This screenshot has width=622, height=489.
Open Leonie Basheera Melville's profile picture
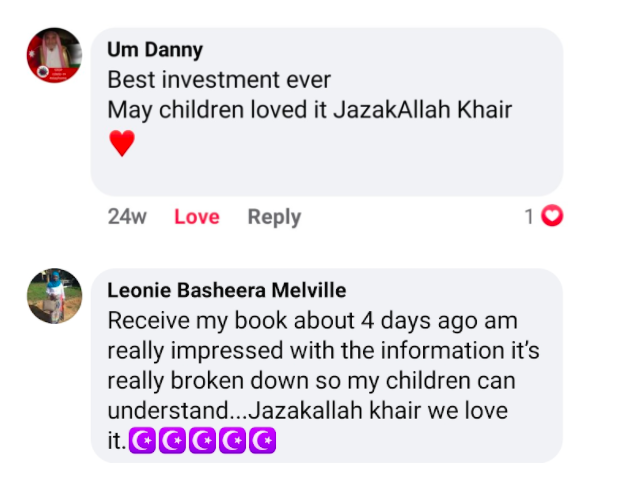point(54,296)
